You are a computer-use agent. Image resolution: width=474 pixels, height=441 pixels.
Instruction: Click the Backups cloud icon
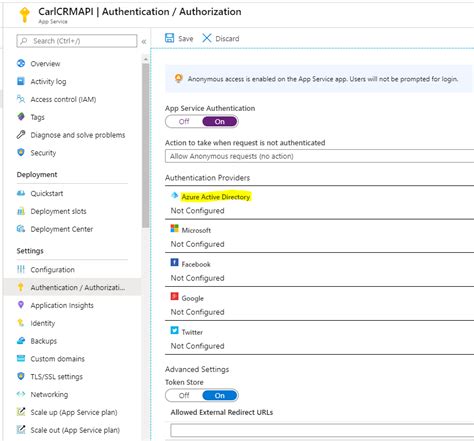point(21,340)
